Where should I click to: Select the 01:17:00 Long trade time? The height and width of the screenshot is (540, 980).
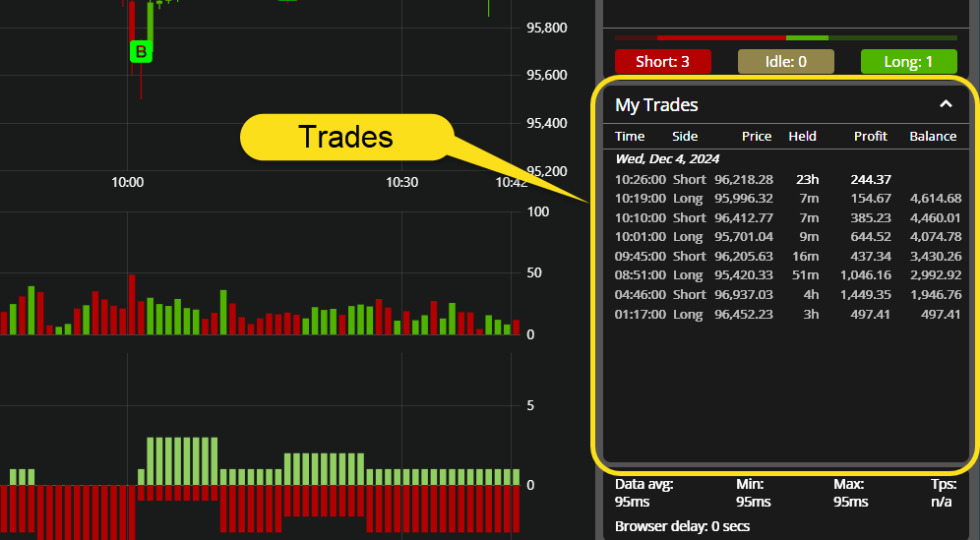point(640,315)
